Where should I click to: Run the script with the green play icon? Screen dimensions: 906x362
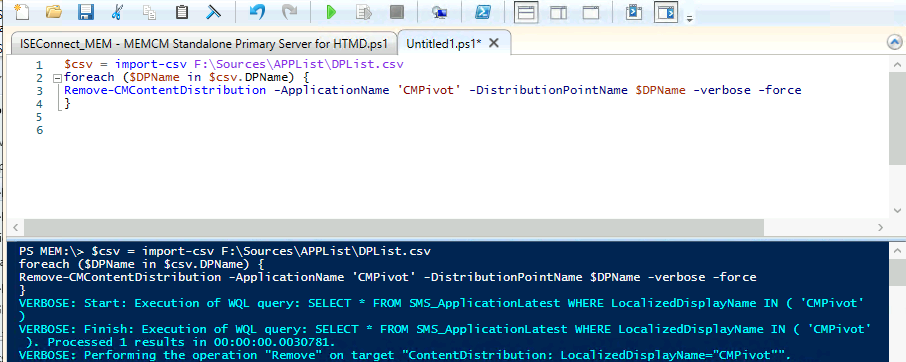pyautogui.click(x=331, y=12)
